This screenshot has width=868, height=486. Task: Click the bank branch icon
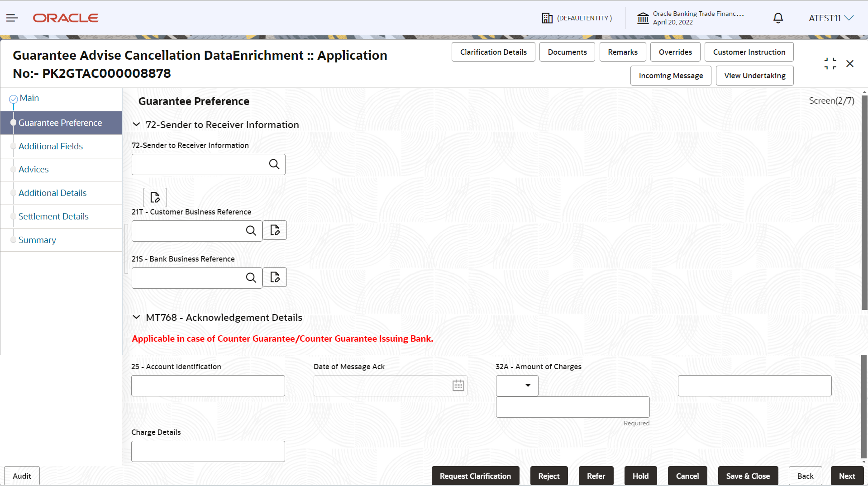pyautogui.click(x=643, y=18)
